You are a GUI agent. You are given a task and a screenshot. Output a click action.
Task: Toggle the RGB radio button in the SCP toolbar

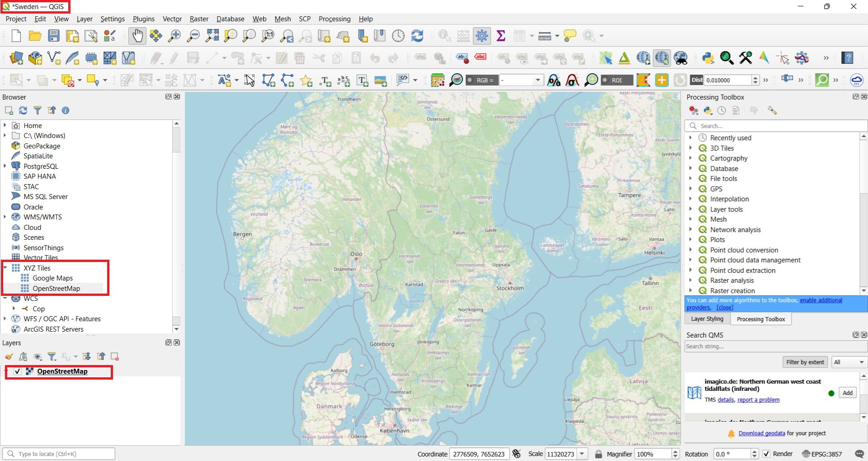pyautogui.click(x=471, y=80)
